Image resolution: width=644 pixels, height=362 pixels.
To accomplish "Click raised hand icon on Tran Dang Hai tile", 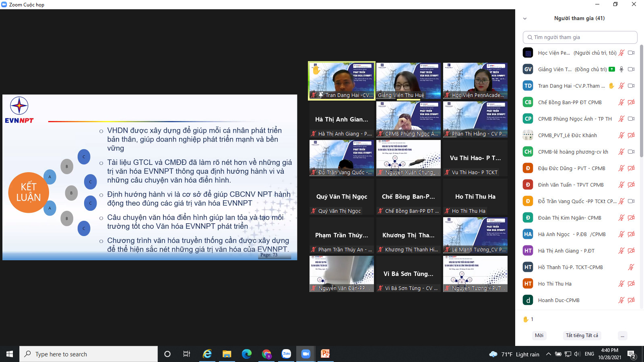I will [x=316, y=70].
